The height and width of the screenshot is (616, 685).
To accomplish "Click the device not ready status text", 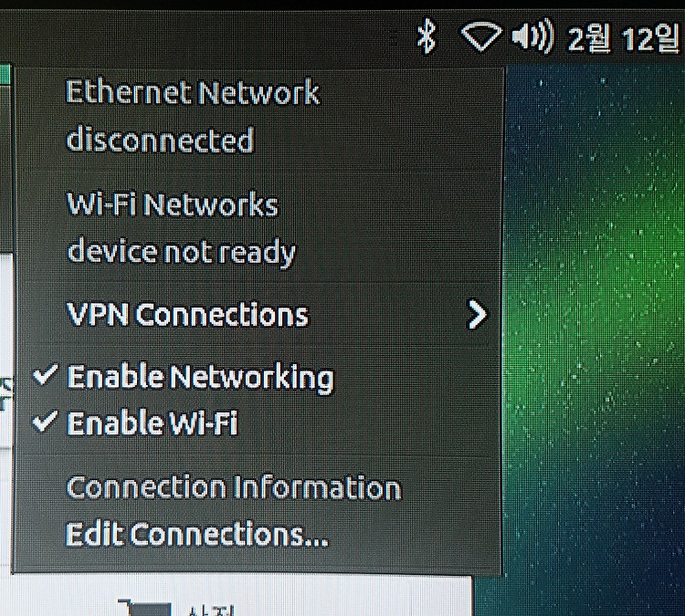I will coord(182,253).
